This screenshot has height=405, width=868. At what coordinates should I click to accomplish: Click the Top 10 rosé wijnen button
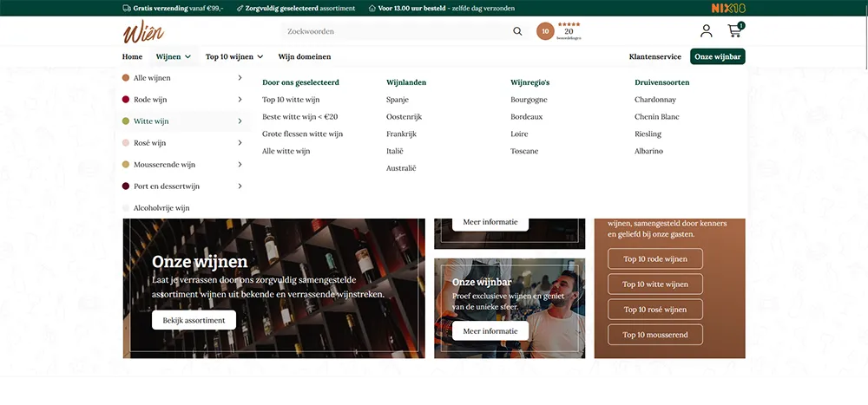click(x=654, y=310)
